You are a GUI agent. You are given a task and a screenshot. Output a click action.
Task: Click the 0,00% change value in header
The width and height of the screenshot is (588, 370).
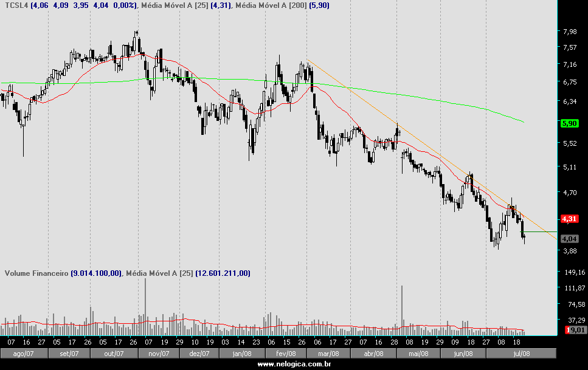(123, 5)
